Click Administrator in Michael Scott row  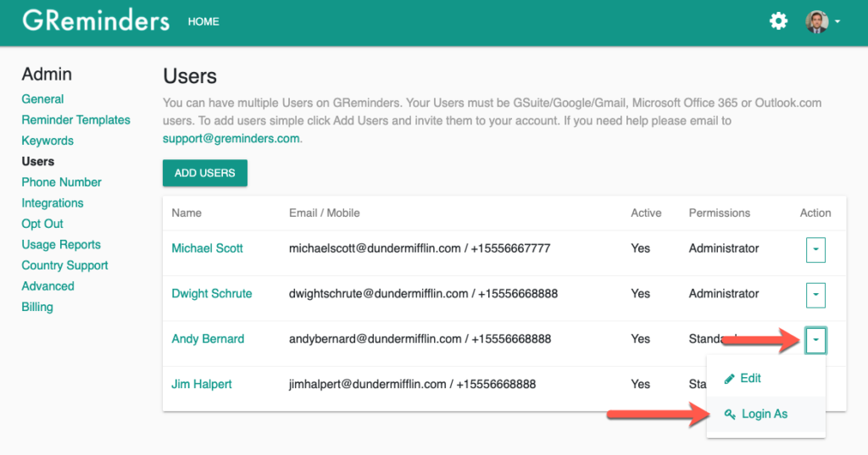[x=724, y=248]
